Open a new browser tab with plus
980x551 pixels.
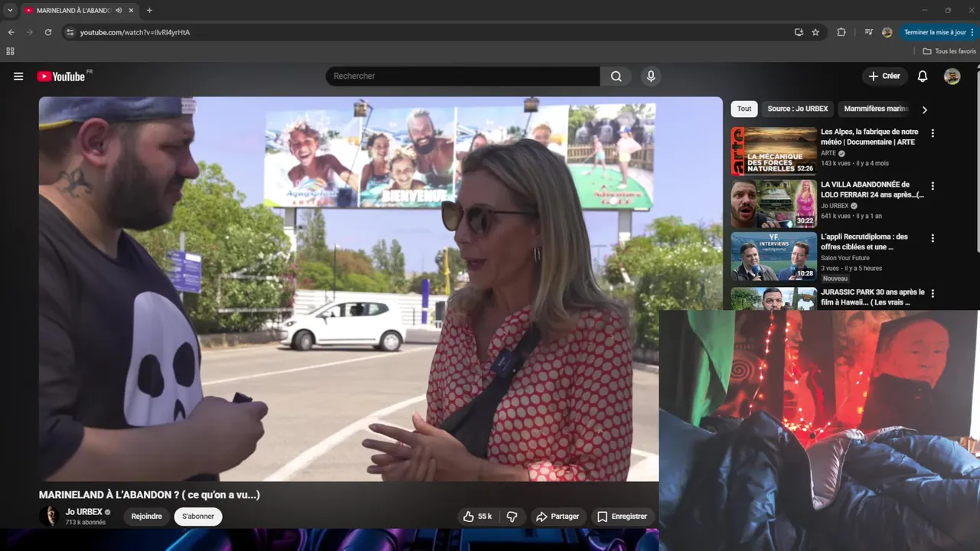tap(149, 11)
